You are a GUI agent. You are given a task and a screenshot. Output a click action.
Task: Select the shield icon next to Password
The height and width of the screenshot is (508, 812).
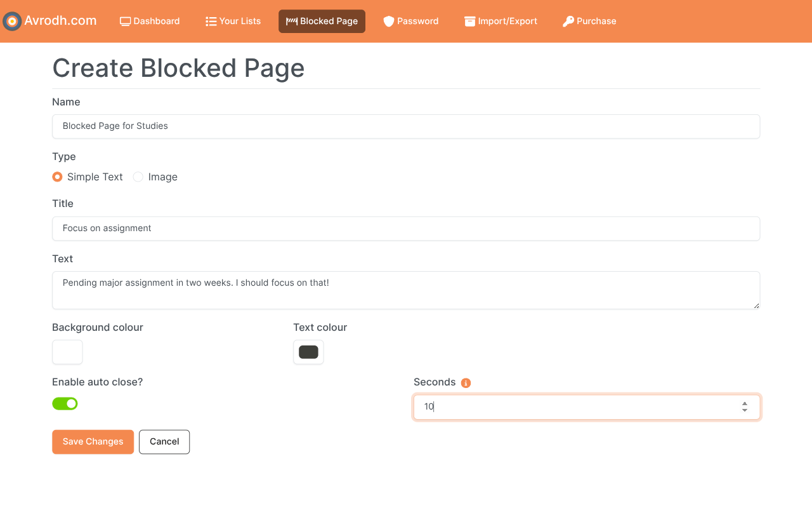[x=388, y=21]
